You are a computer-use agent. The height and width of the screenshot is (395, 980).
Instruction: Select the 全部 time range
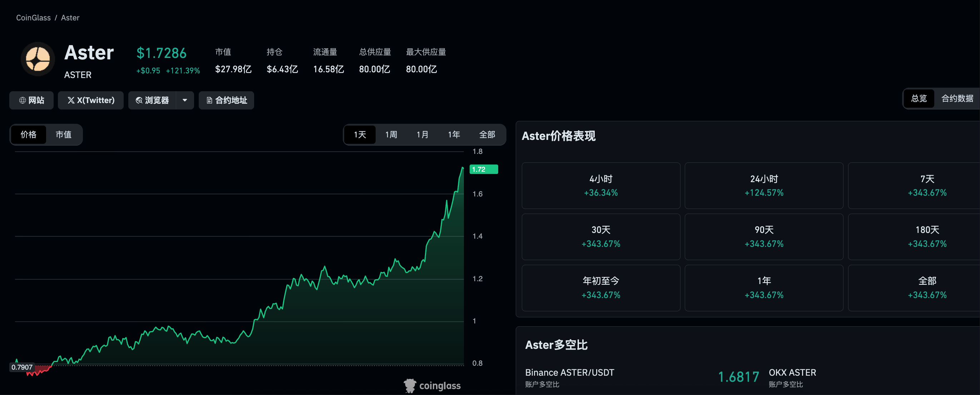pyautogui.click(x=487, y=135)
